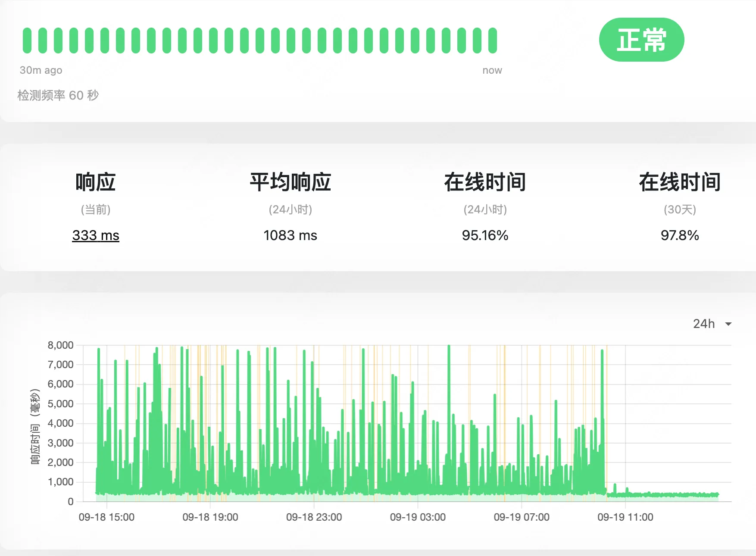The width and height of the screenshot is (756, 556).
Task: Click the 09-19 07:00 x-axis label
Action: point(522,517)
